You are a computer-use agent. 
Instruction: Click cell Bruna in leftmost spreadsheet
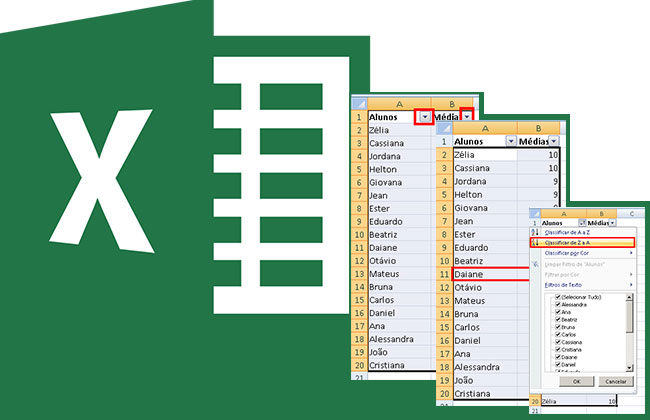[399, 287]
